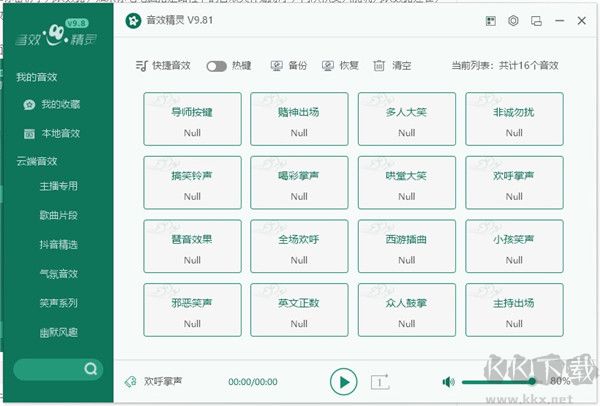Click the 备份 backup icon
Viewport: 600px width, 406px height.
[276, 66]
